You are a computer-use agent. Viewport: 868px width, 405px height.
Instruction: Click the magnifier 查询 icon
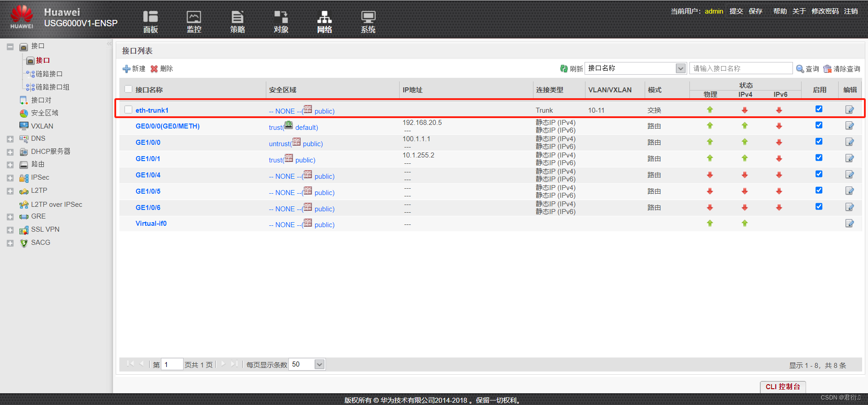click(x=800, y=69)
